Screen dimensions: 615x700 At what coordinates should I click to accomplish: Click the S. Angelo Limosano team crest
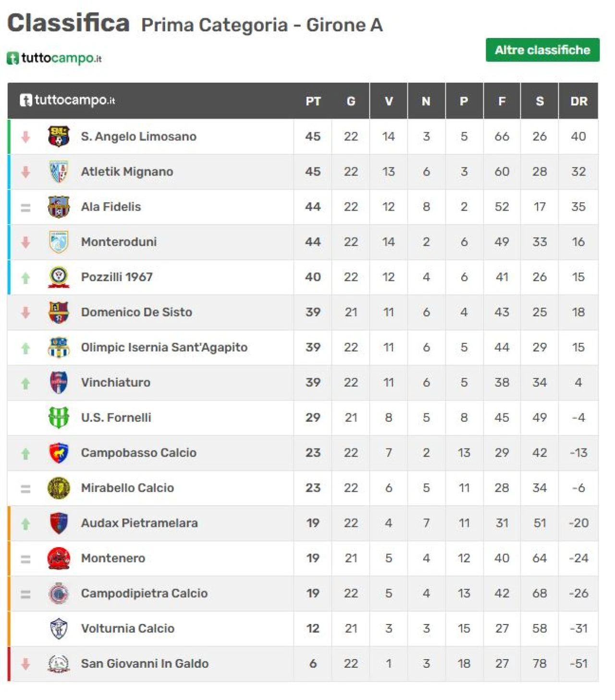(x=59, y=137)
